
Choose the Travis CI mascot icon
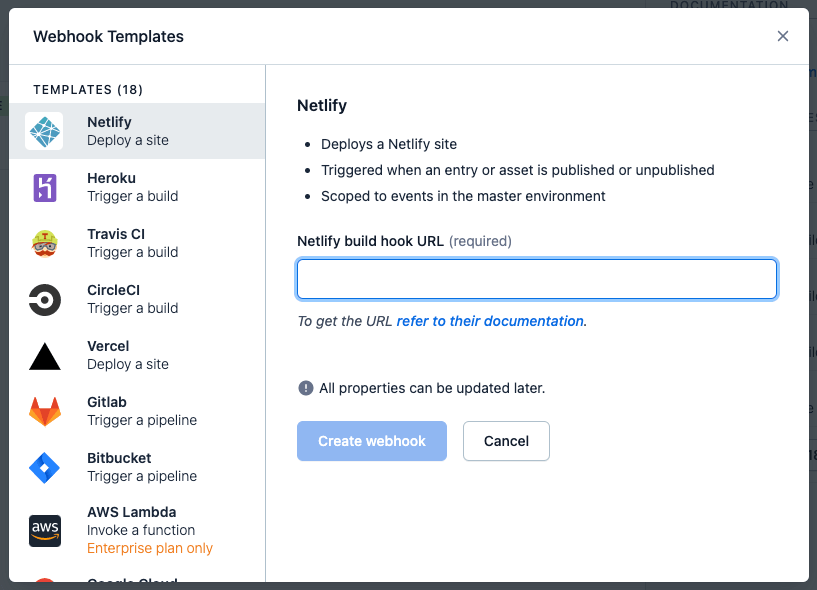45,243
